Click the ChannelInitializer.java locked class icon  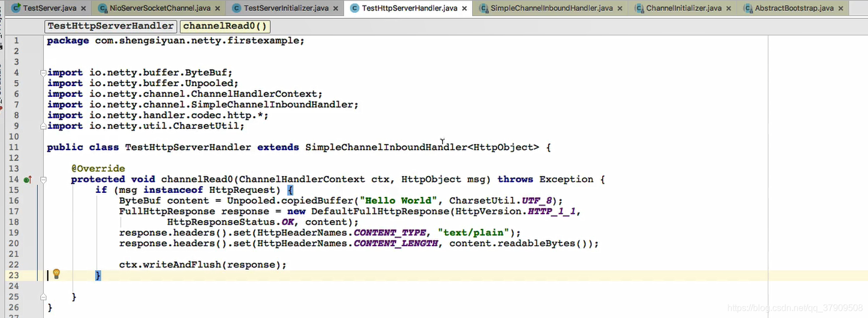(x=639, y=8)
